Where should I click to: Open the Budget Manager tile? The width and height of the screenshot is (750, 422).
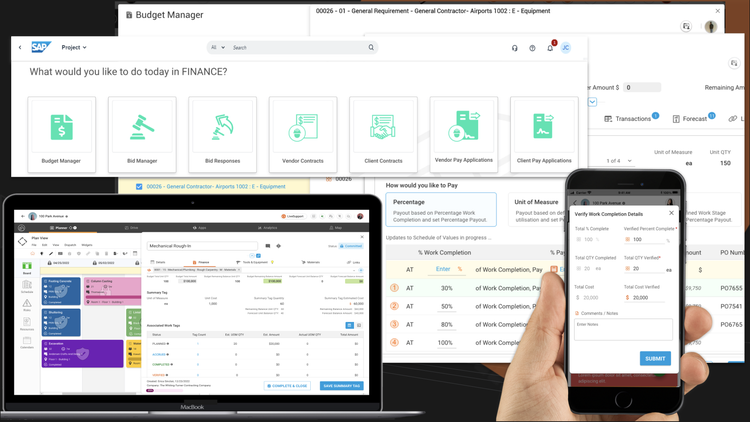[x=61, y=134]
